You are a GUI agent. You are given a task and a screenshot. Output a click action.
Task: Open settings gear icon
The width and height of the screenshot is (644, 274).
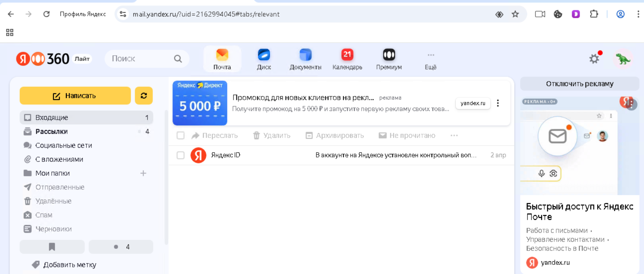click(x=594, y=59)
